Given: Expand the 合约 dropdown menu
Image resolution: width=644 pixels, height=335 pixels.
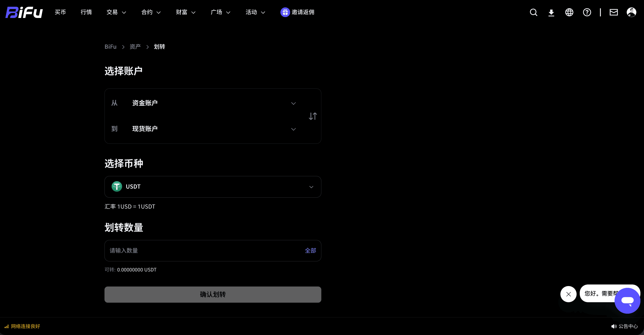Looking at the screenshot, I should (x=151, y=12).
